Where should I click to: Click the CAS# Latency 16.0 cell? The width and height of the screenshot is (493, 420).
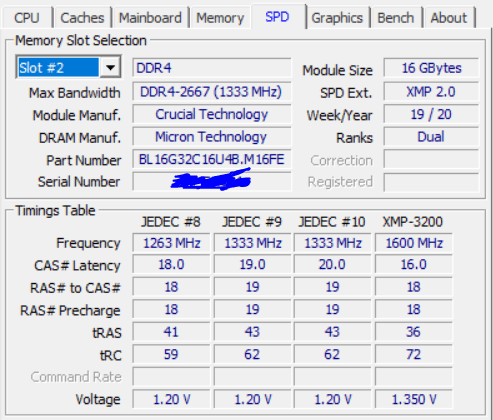(x=413, y=265)
